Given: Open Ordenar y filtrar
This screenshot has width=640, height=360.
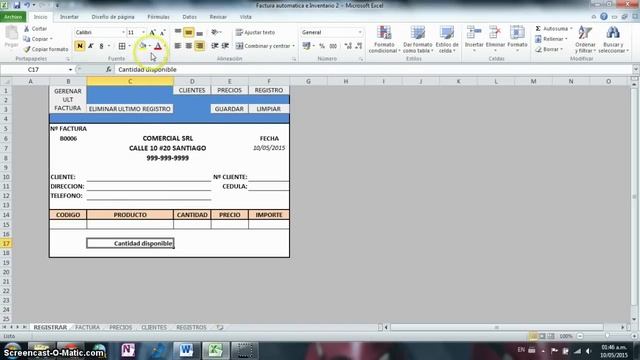Looking at the screenshot, I should pos(585,39).
